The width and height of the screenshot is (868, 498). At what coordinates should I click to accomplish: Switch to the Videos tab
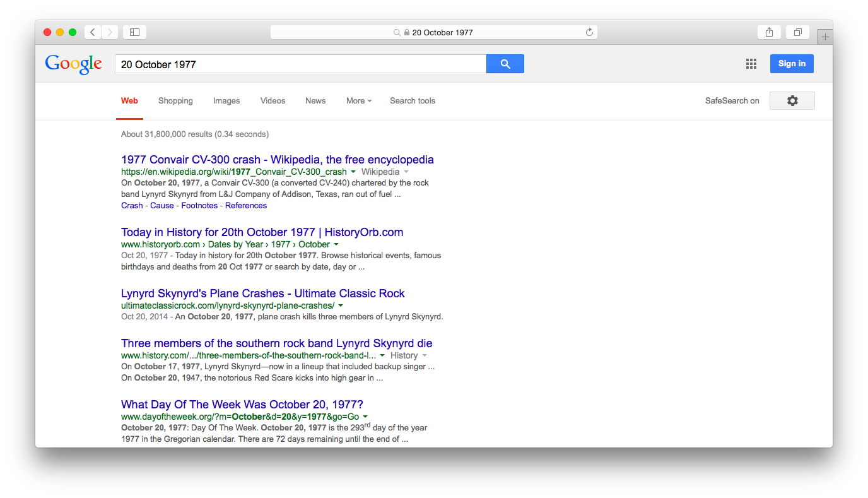pyautogui.click(x=273, y=100)
